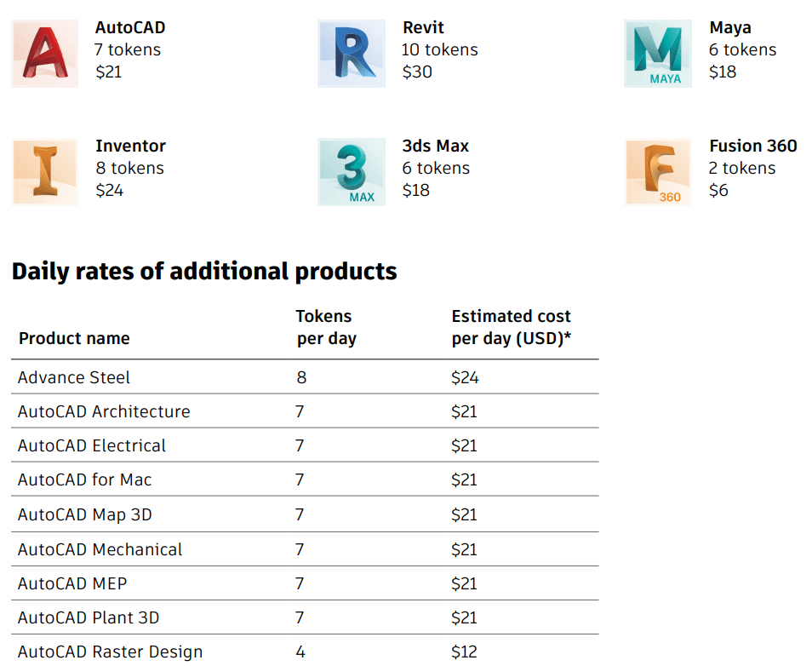This screenshot has width=812, height=666.
Task: Click '$21' cost for AutoCAD Architecture
Action: (464, 411)
